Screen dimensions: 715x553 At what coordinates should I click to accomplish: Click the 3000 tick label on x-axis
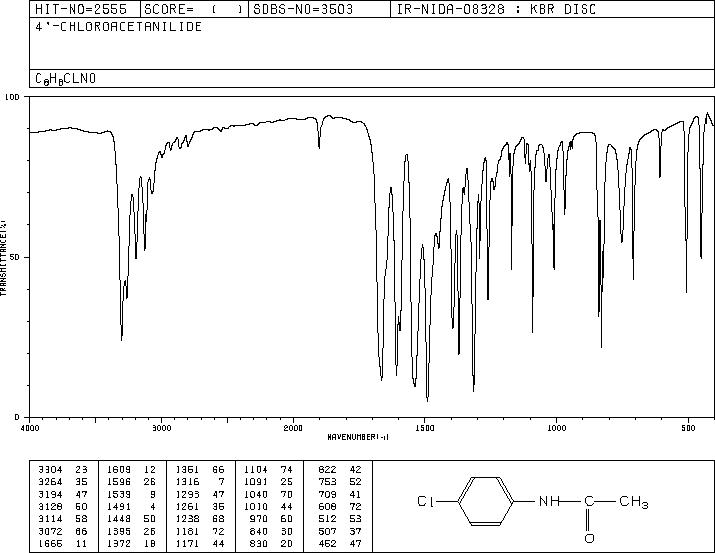coord(161,428)
